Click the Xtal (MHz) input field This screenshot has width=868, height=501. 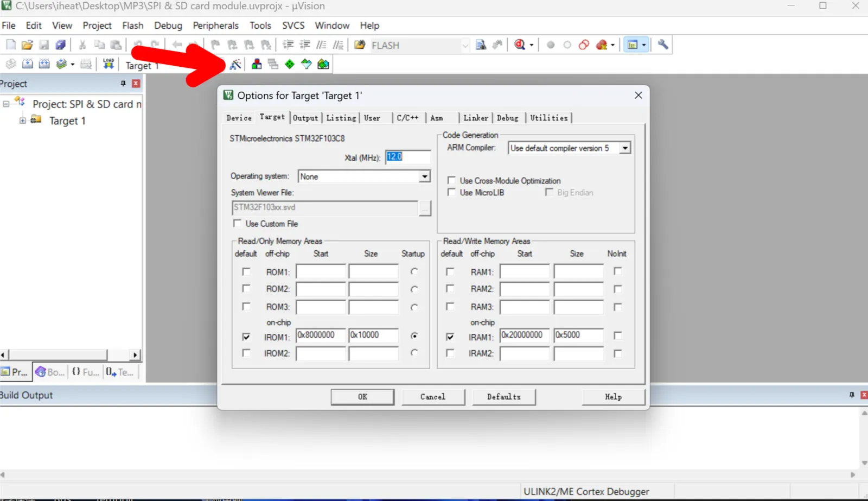click(408, 157)
